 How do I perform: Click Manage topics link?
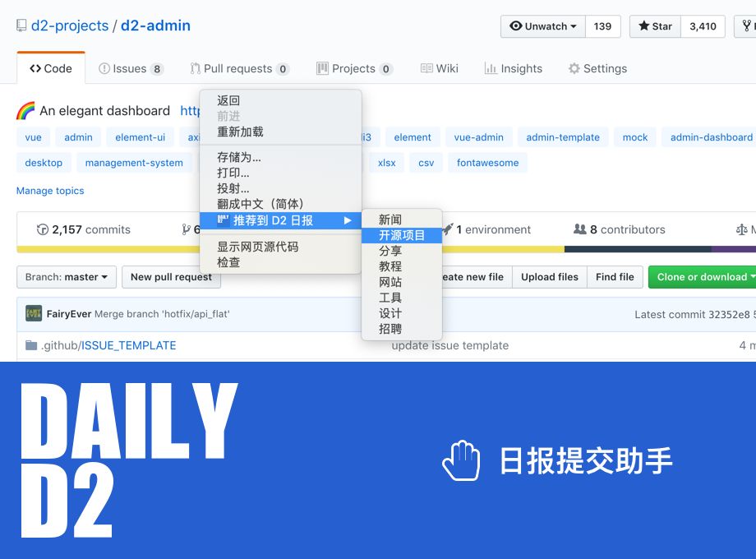(x=50, y=191)
